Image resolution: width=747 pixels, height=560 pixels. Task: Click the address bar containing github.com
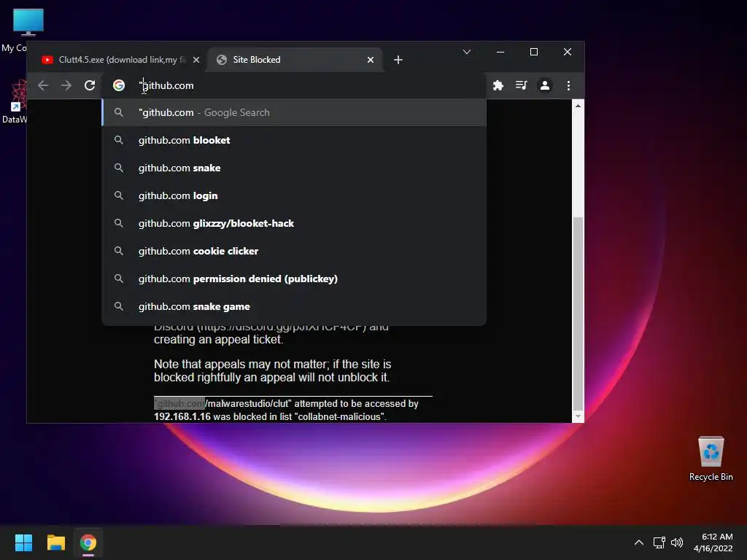[x=295, y=85]
